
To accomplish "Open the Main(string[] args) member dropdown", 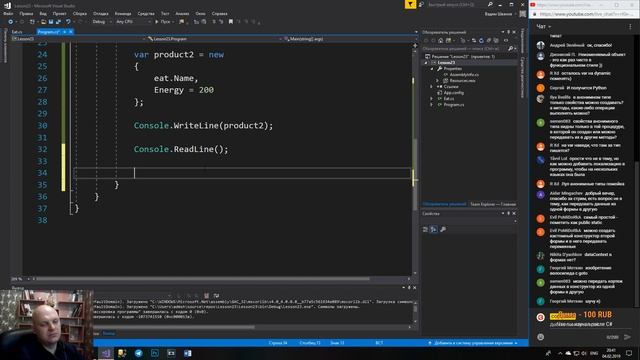I will point(349,39).
